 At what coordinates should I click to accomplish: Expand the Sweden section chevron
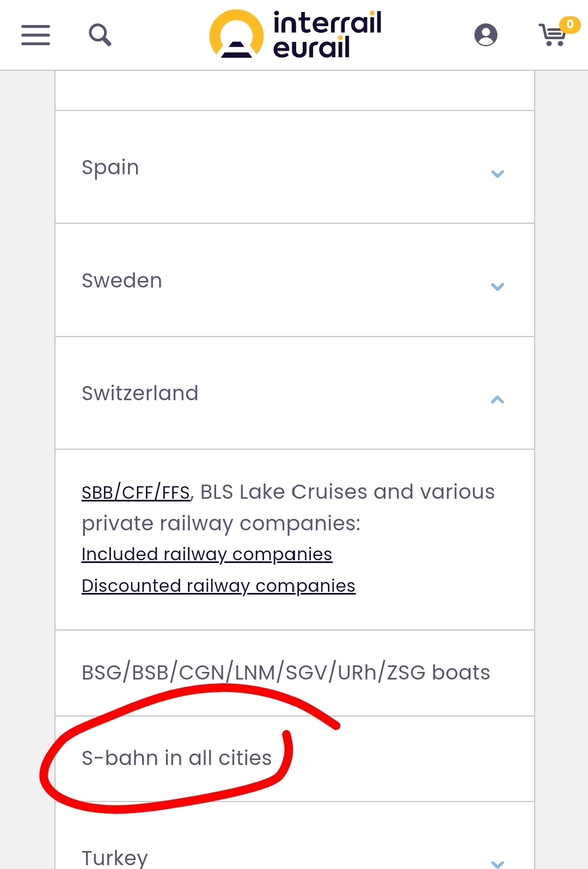(498, 286)
